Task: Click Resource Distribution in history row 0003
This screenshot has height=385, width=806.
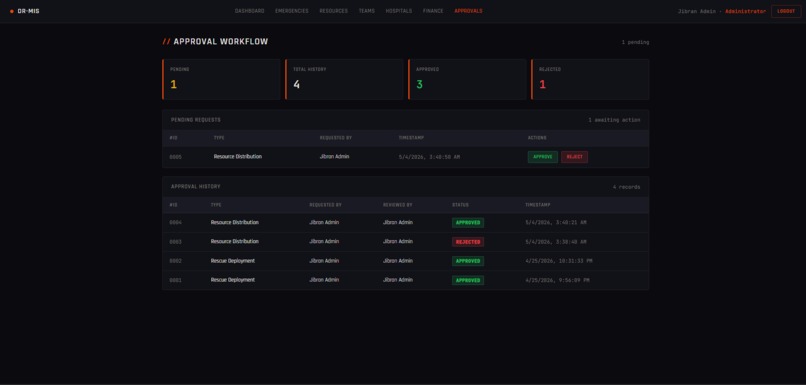Action: click(x=235, y=242)
